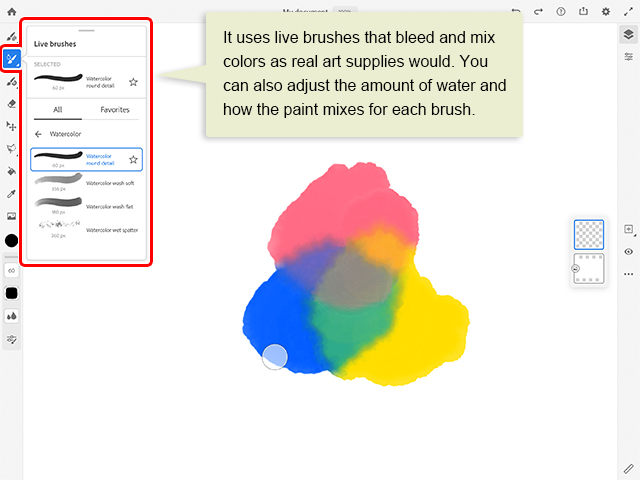Image resolution: width=640 pixels, height=480 pixels.
Task: Switch to the All brushes tab
Action: [58, 109]
